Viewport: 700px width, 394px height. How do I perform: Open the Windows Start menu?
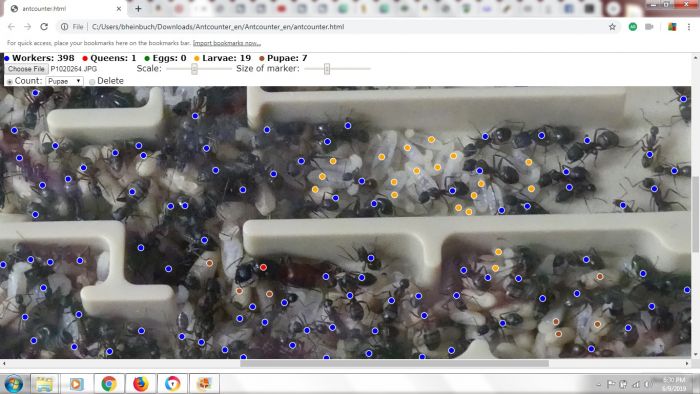click(x=14, y=384)
